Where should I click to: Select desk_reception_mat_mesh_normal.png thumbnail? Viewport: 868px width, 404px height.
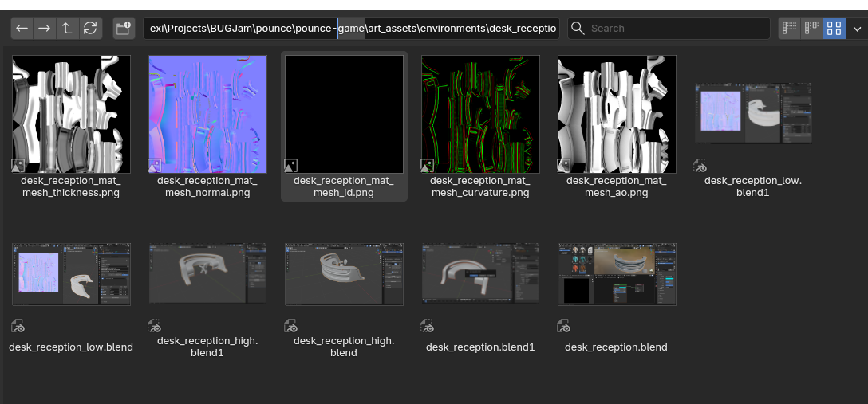click(x=207, y=114)
